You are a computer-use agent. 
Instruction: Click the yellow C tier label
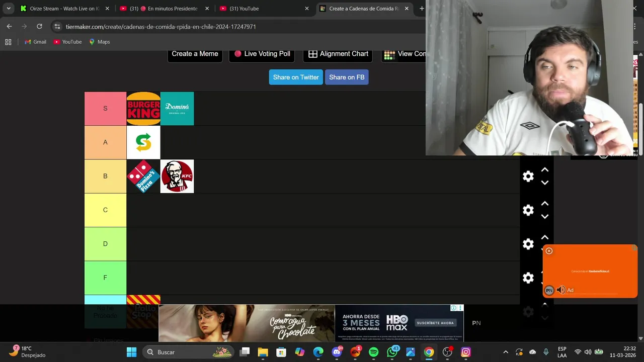(105, 210)
